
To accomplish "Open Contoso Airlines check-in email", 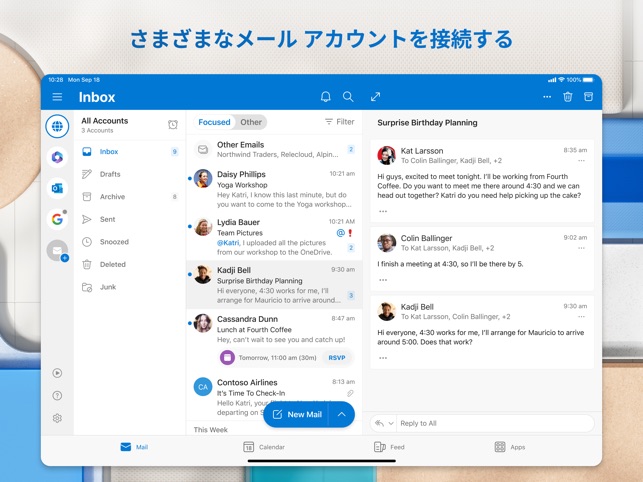I will pyautogui.click(x=274, y=397).
